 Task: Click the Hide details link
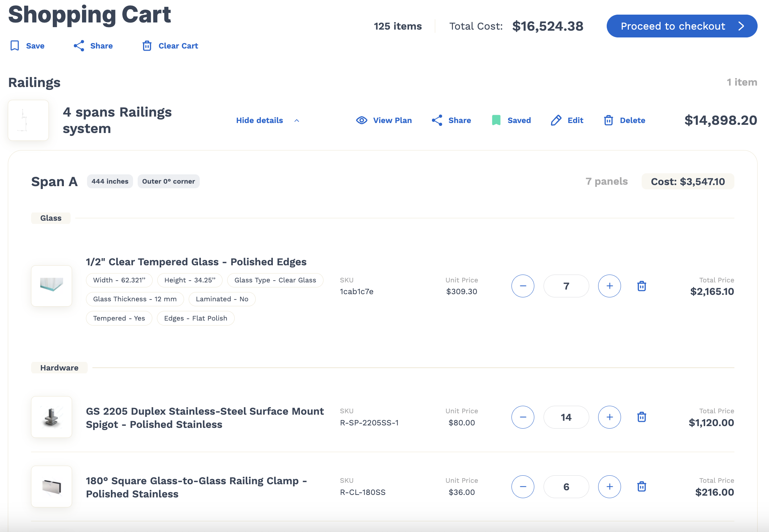pos(259,120)
